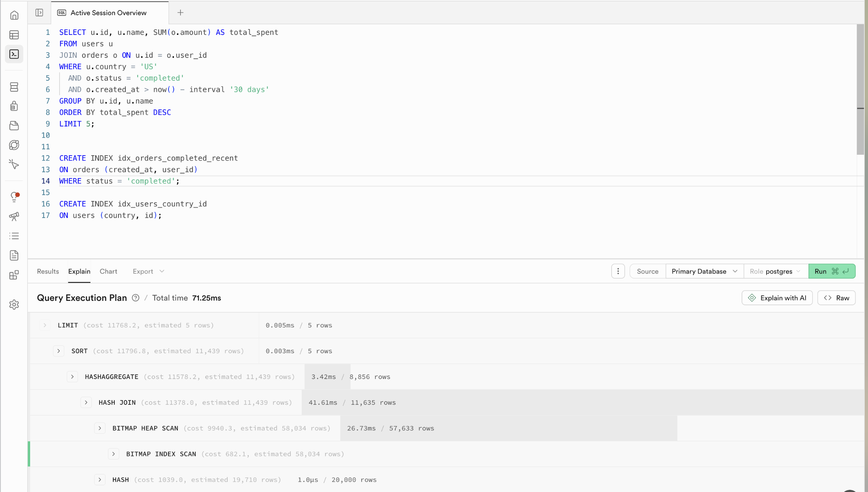Expand the HASH JOIN plan node

pos(86,402)
